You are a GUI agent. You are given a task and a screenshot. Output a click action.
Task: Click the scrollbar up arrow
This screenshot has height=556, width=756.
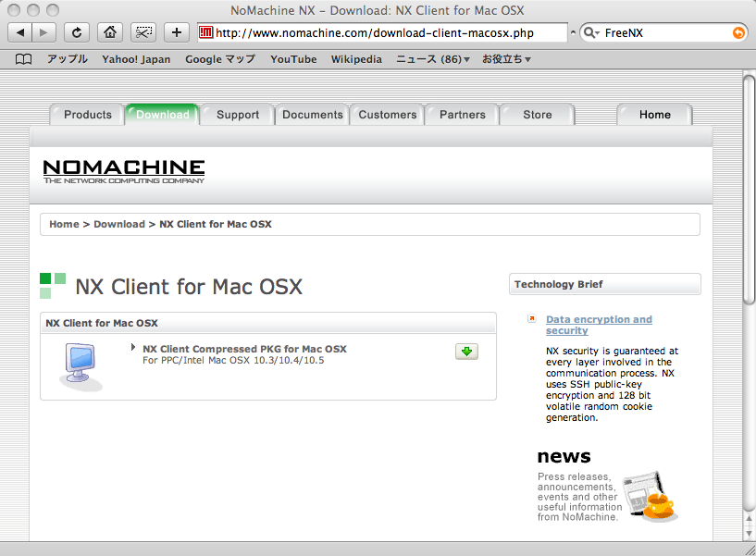[x=749, y=520]
